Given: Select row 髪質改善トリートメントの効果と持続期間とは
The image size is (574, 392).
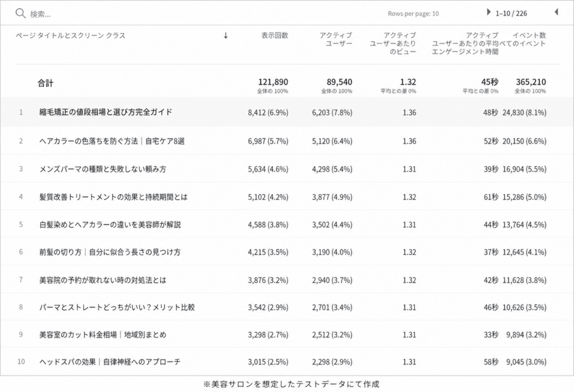Looking at the screenshot, I should point(287,197).
